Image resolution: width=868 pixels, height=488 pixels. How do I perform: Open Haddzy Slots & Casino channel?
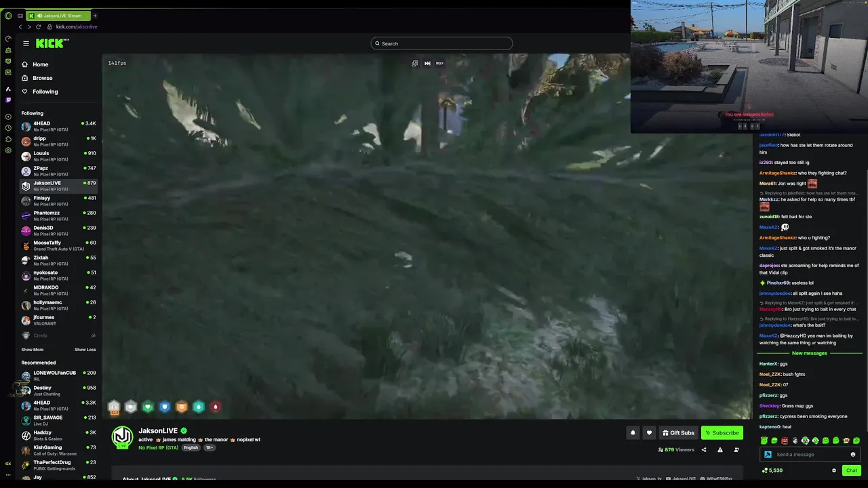[x=58, y=436]
